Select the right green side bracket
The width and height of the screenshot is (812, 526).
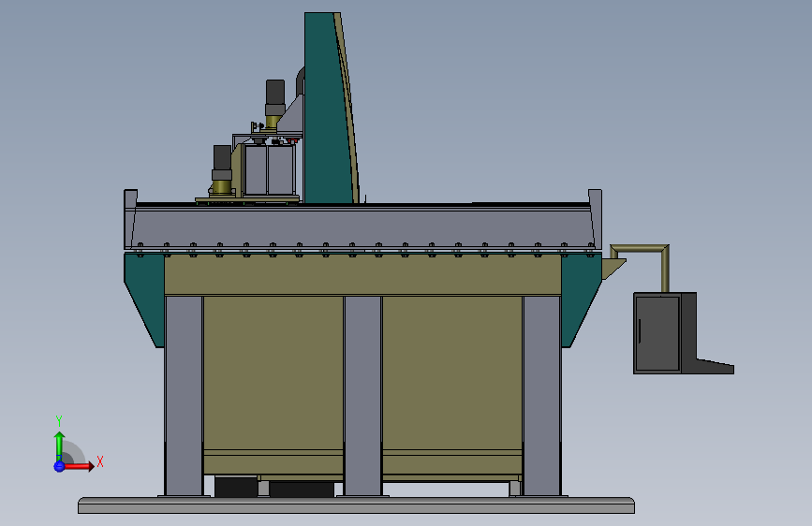point(581,298)
